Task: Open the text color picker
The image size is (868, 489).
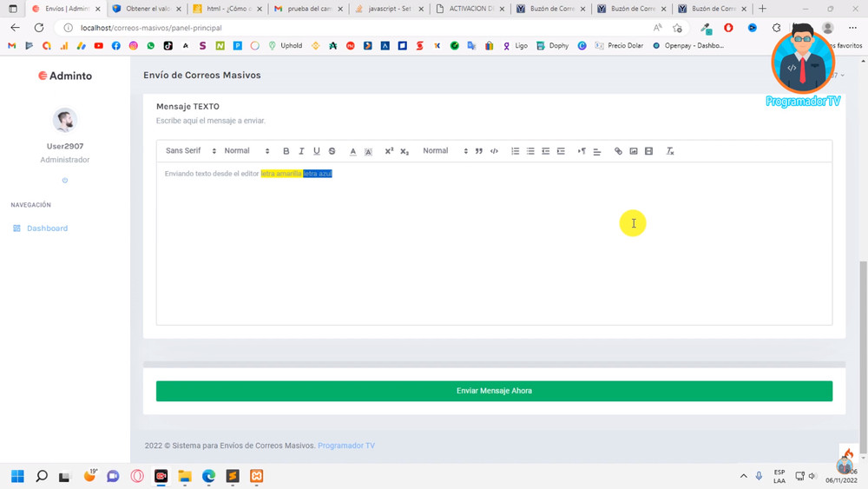Action: (352, 151)
